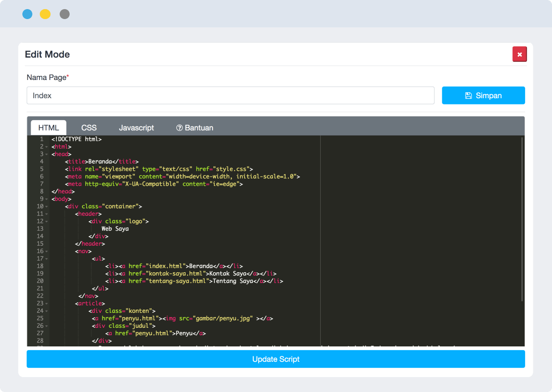Click the Update Script button
This screenshot has width=552, height=392.
point(276,359)
